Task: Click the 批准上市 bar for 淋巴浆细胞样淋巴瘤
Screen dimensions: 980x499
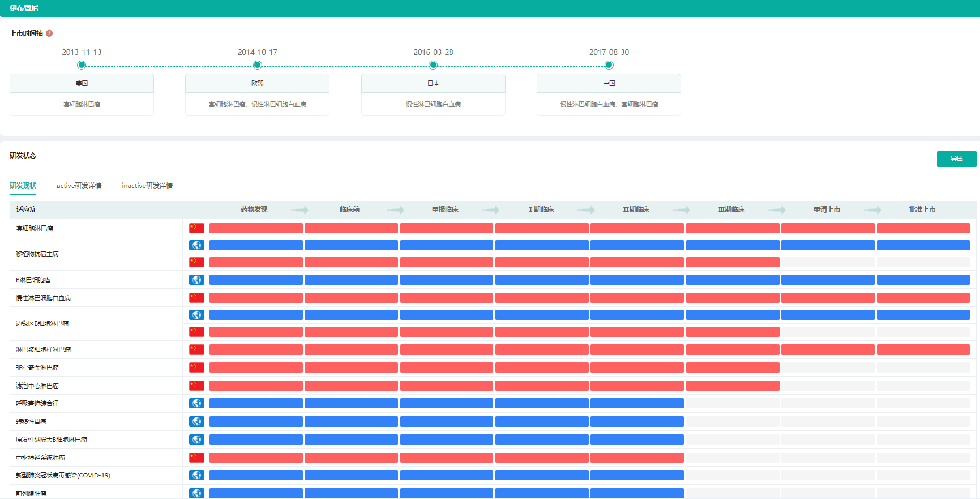Action: (x=923, y=349)
